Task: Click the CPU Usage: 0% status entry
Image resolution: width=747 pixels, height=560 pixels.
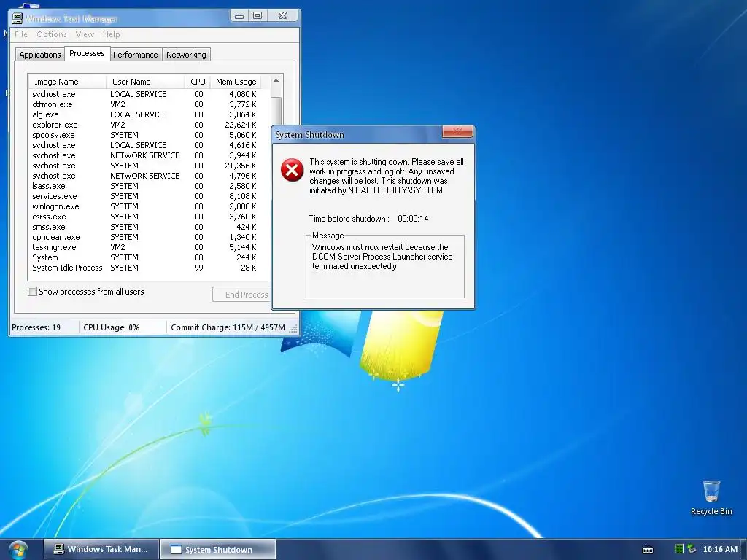Action: point(112,327)
